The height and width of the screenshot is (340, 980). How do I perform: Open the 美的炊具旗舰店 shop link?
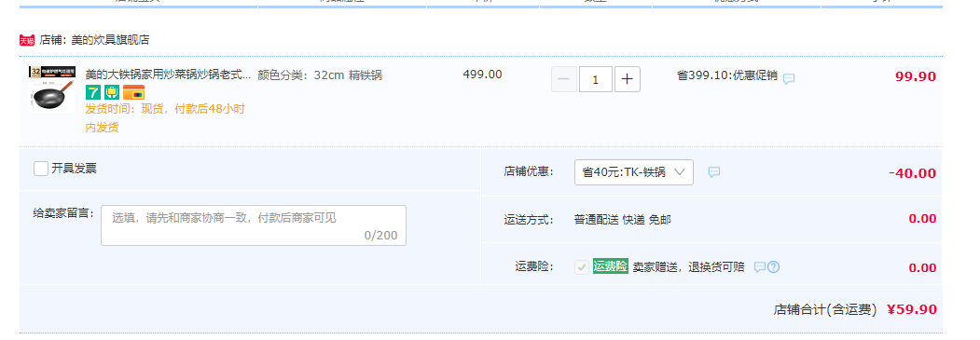point(110,40)
